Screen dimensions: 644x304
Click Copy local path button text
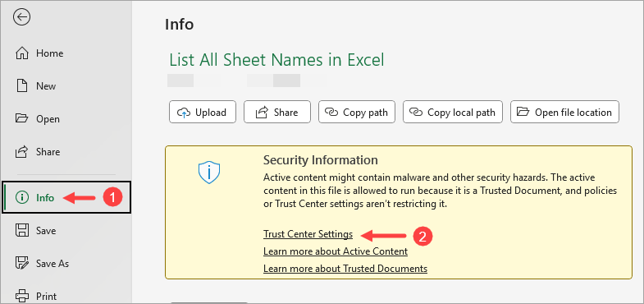click(x=461, y=113)
